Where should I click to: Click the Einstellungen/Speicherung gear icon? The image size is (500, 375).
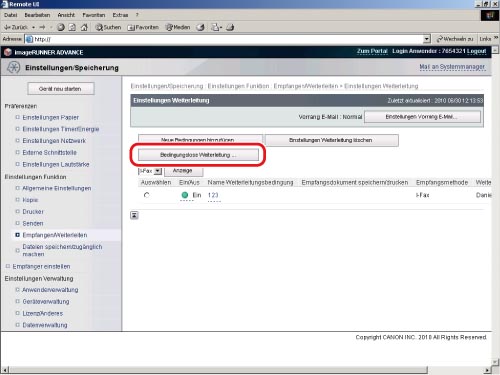point(13,67)
